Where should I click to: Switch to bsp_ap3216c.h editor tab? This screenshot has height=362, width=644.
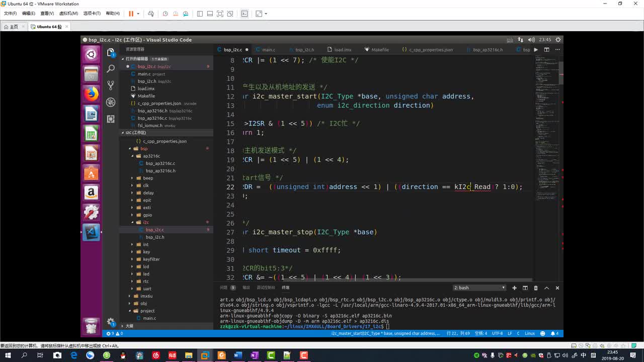click(x=488, y=50)
